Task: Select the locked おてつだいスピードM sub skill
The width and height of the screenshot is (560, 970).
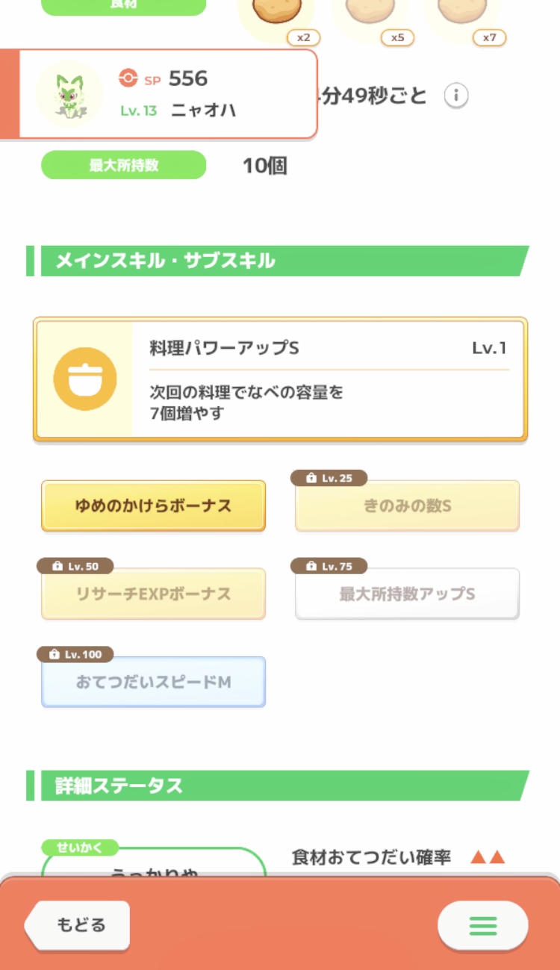Action: click(153, 683)
